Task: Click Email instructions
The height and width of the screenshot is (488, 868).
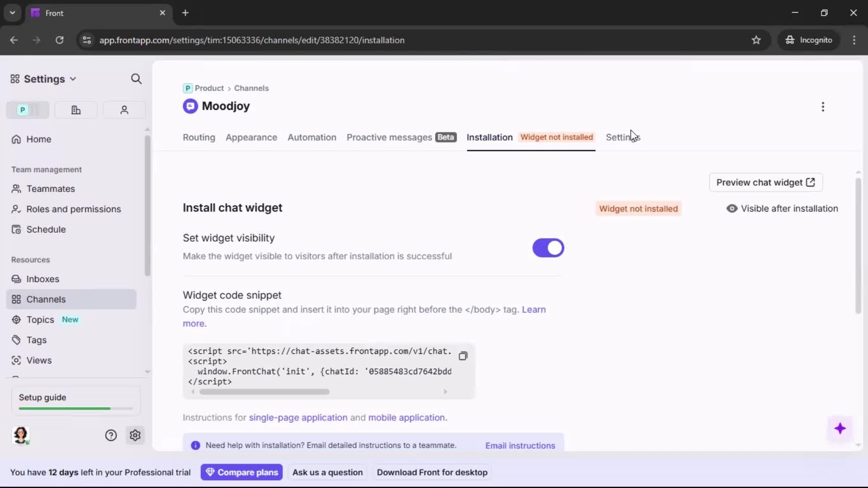Action: pos(520,446)
